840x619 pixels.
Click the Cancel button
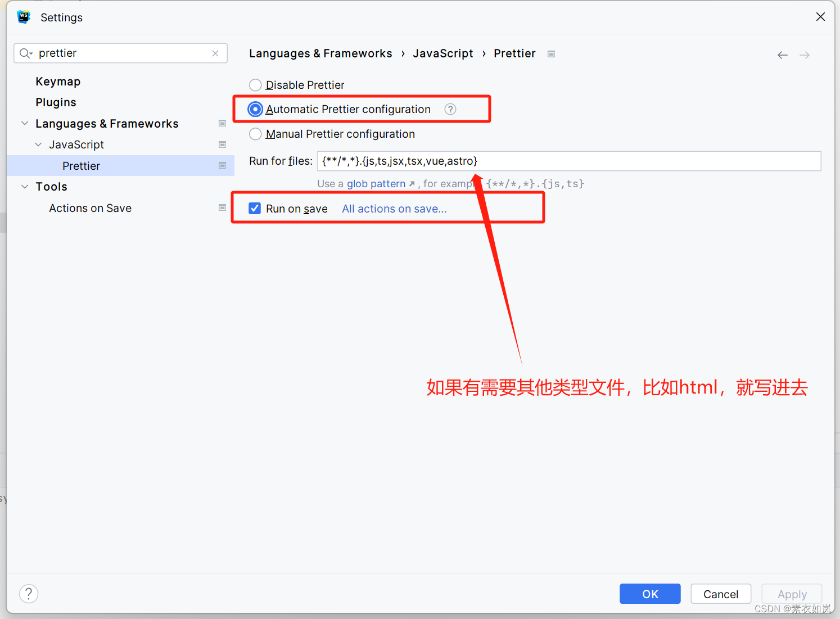(721, 594)
